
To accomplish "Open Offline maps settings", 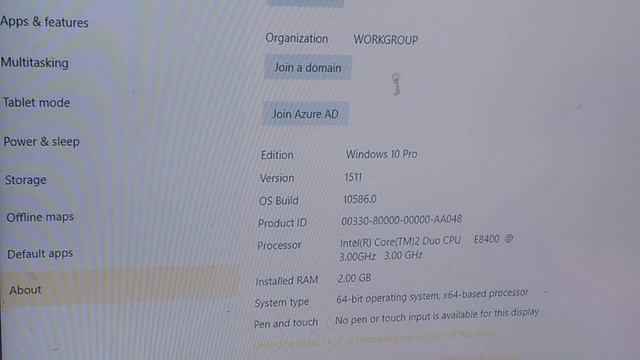I will tap(40, 217).
